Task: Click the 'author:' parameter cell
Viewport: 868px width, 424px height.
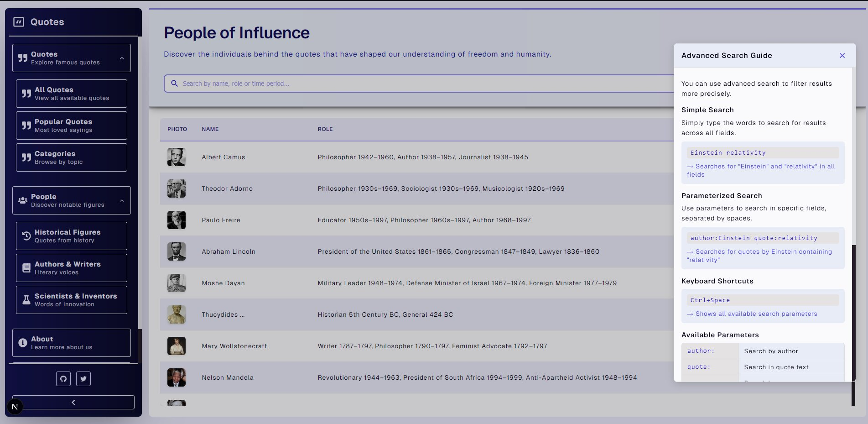Action: click(x=710, y=351)
